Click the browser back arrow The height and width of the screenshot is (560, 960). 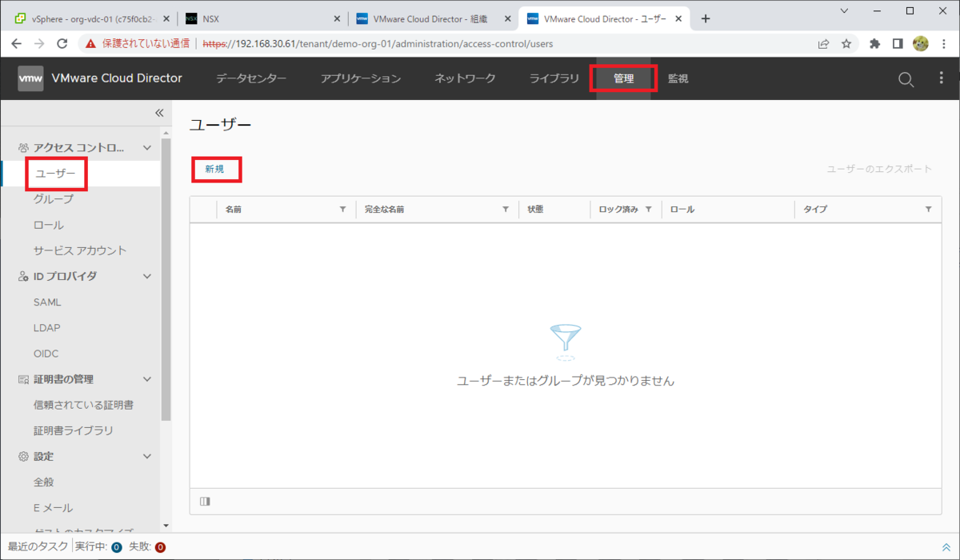(17, 44)
